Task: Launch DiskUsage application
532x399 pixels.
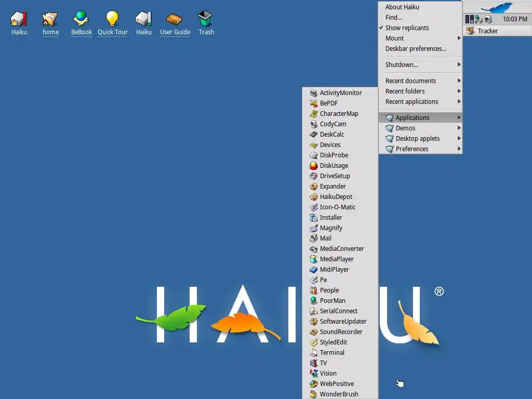Action: pos(340,166)
